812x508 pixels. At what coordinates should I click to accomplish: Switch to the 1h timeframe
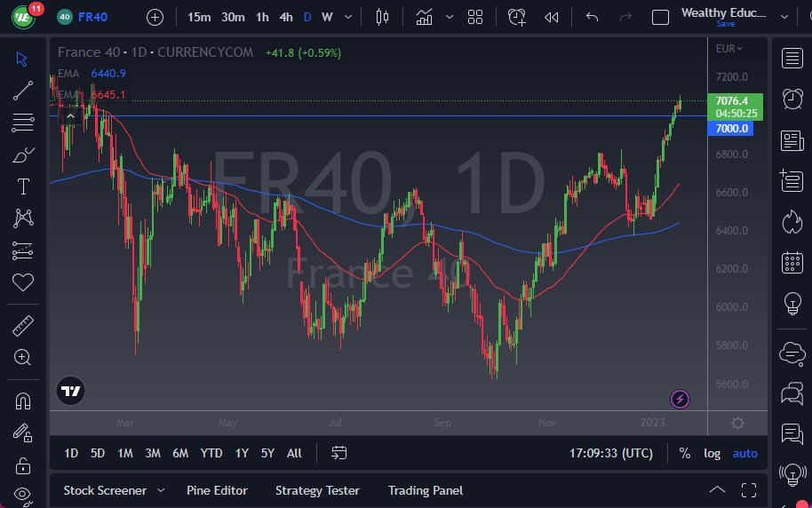click(x=263, y=17)
